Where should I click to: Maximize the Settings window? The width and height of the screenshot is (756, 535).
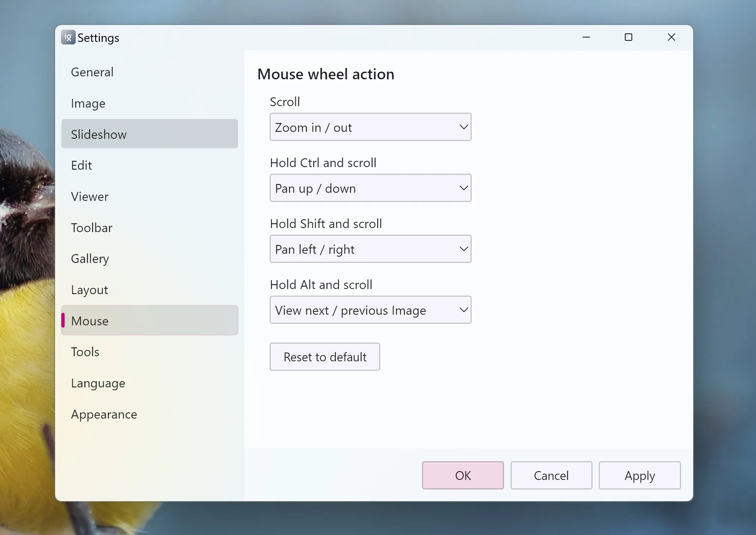[629, 37]
